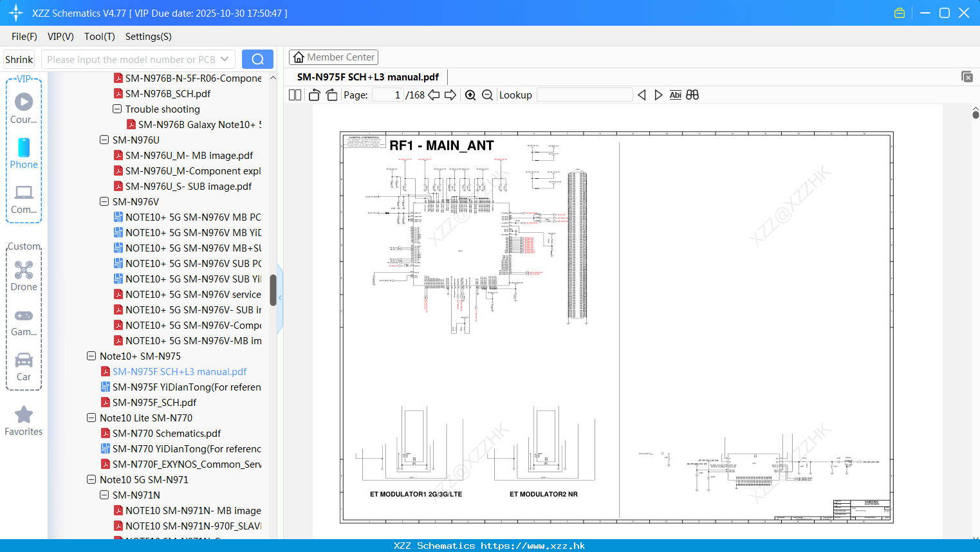
Task: Collapse Note10 Lite SM-N770 node
Action: click(x=91, y=418)
